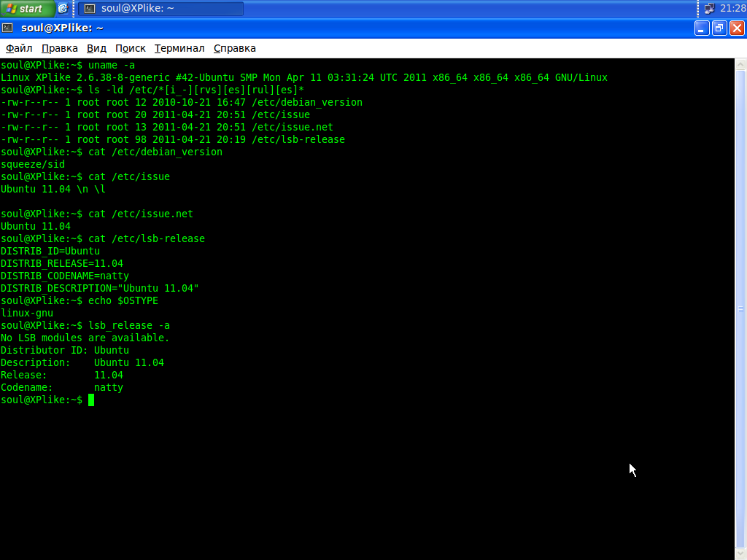Viewport: 747px width, 560px height.
Task: Click 'linux-gnu' output line
Action: (x=27, y=313)
